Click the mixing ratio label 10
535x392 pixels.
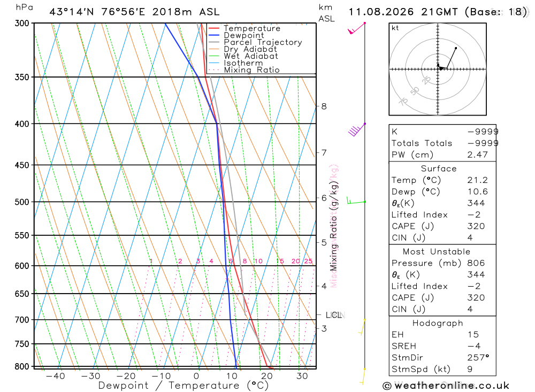pos(258,262)
